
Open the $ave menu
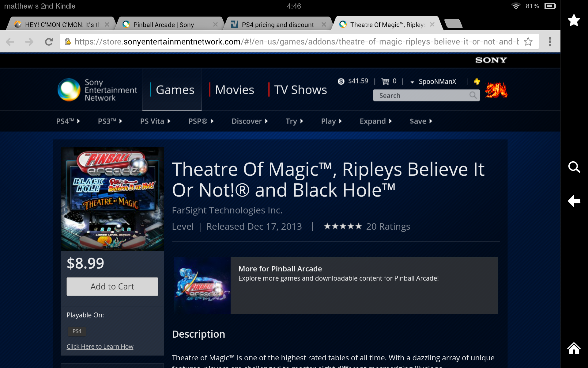click(x=420, y=121)
